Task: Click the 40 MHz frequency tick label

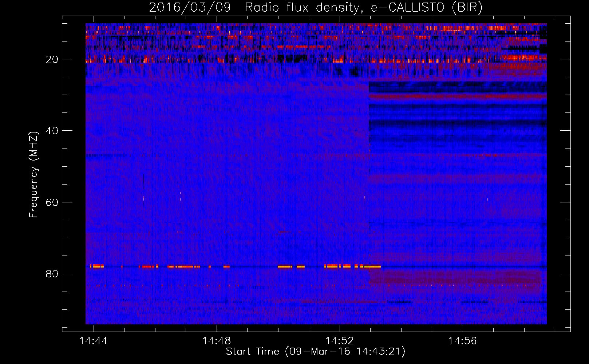Action: point(52,131)
